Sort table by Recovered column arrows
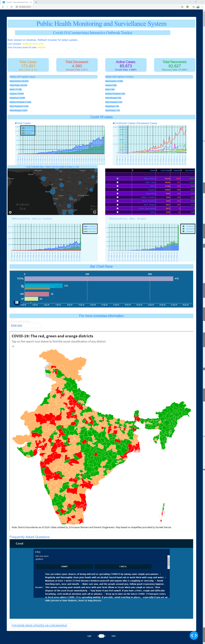Screen dimensions: 205x644 181,171
